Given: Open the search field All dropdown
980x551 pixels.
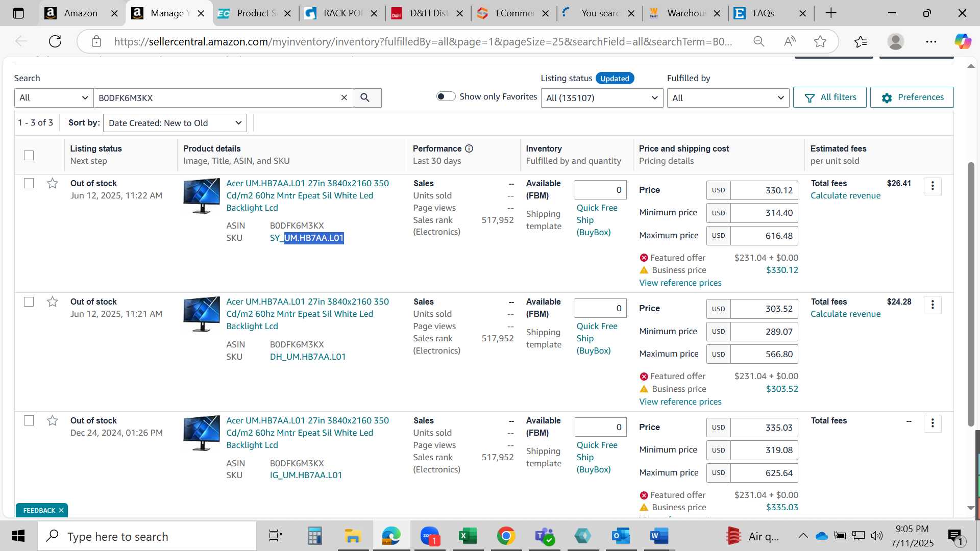Looking at the screenshot, I should coord(54,97).
